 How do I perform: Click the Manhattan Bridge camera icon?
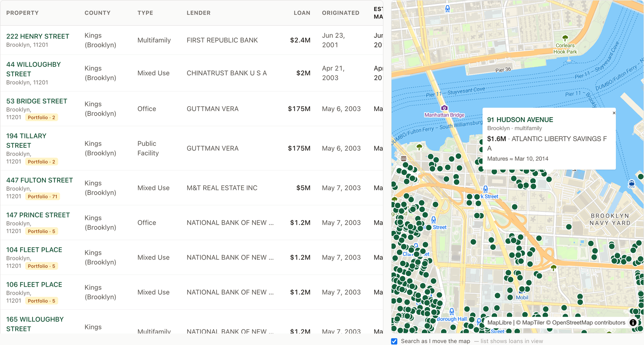(x=444, y=108)
